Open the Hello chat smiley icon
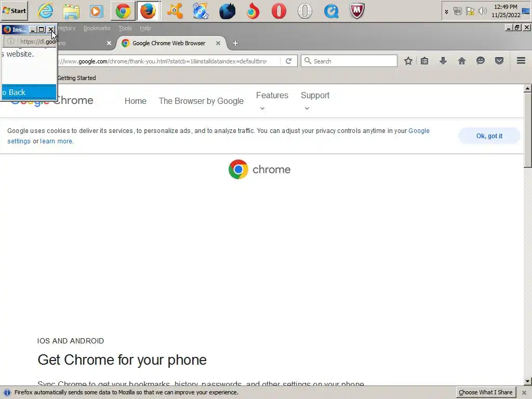The height and width of the screenshot is (399, 532). [x=481, y=61]
